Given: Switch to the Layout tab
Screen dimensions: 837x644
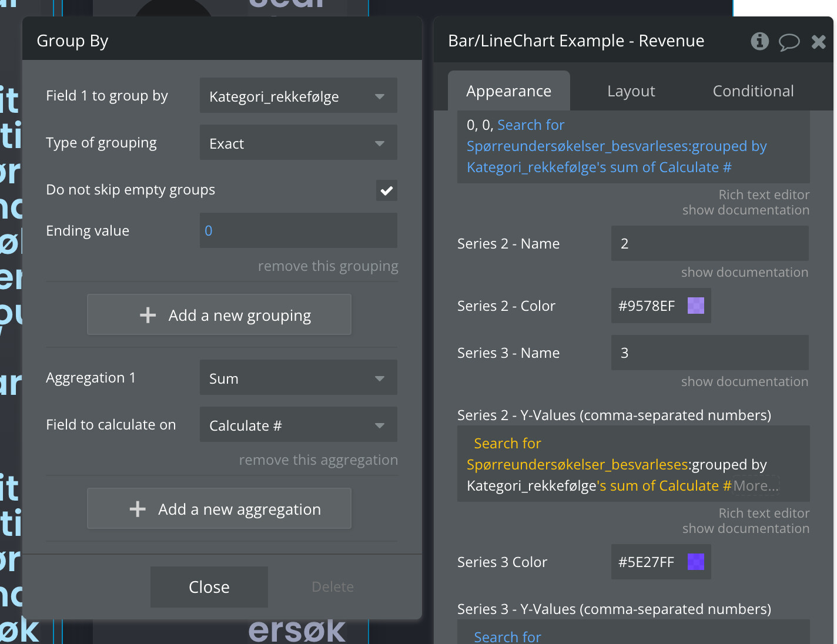Looking at the screenshot, I should (x=631, y=91).
